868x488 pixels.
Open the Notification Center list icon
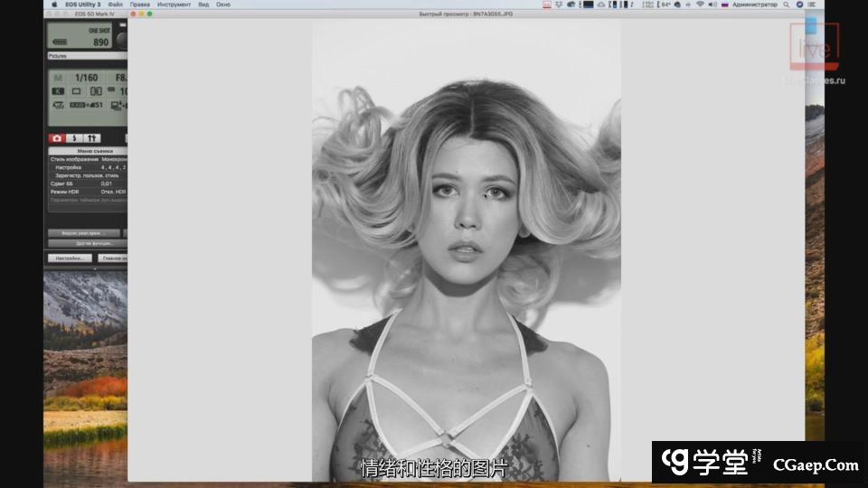click(x=812, y=5)
